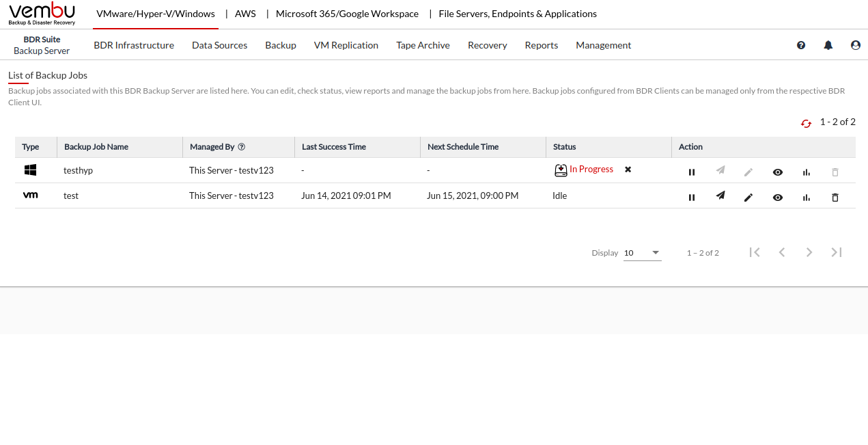Image resolution: width=868 pixels, height=445 pixels.
Task: View status of the testhyp job
Action: (777, 172)
